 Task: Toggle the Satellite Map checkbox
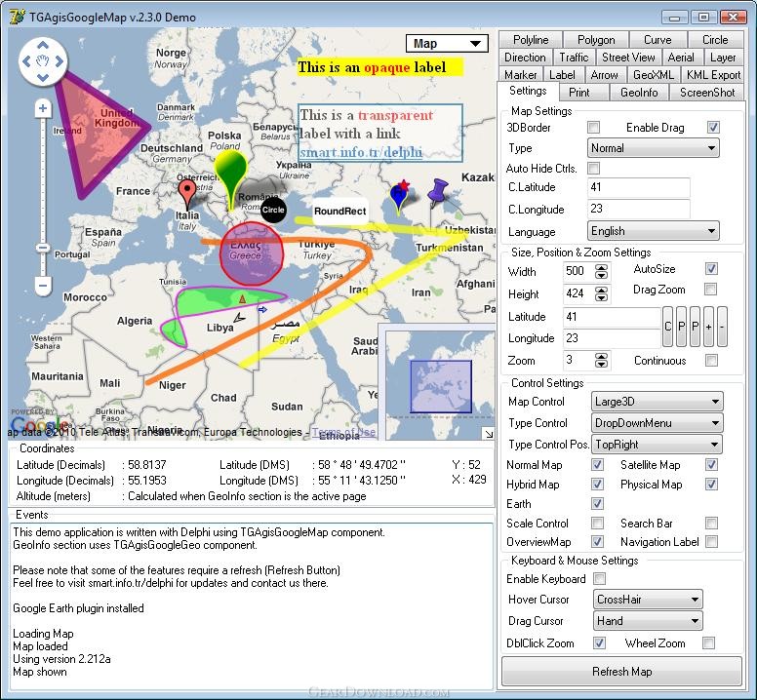[x=711, y=465]
